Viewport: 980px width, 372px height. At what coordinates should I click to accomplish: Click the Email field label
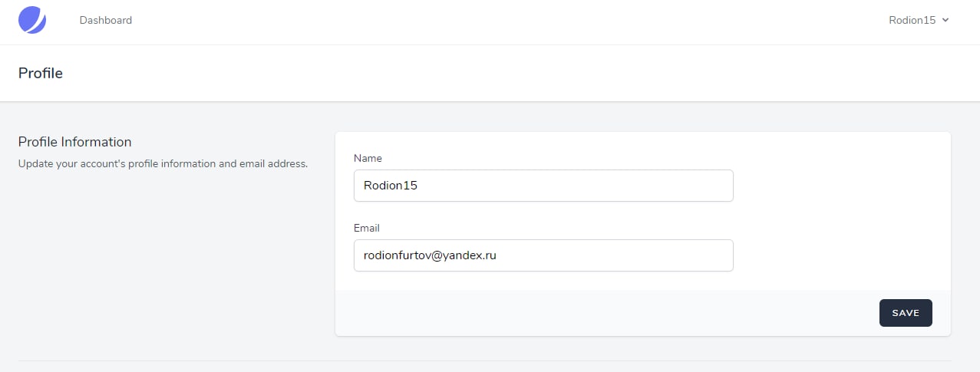tap(367, 228)
